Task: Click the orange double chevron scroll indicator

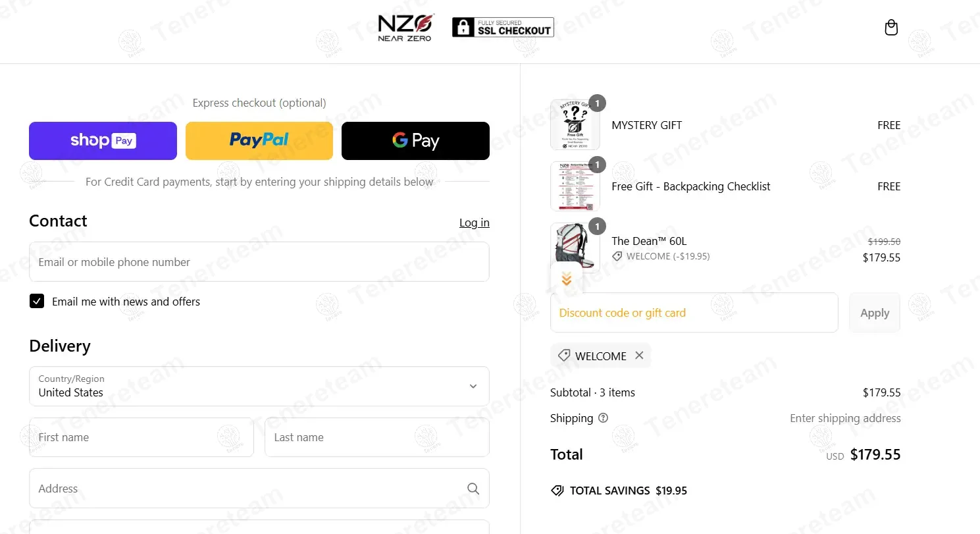Action: pyautogui.click(x=567, y=280)
